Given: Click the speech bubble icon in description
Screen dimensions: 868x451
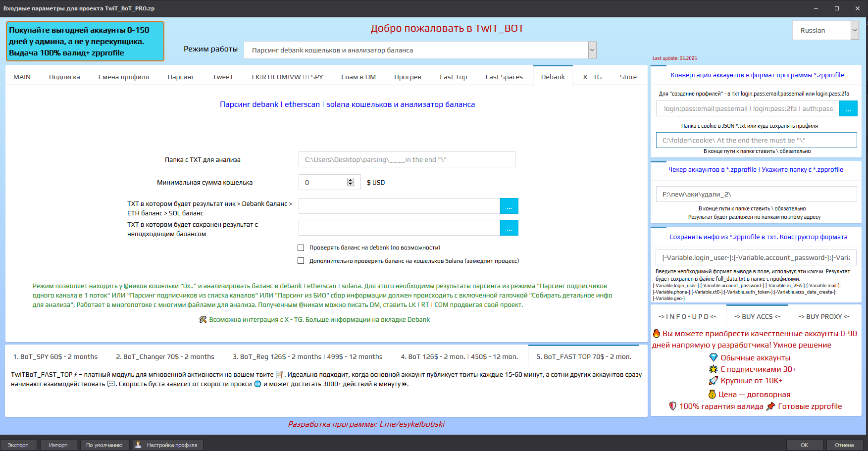Looking at the screenshot, I should 111,384.
